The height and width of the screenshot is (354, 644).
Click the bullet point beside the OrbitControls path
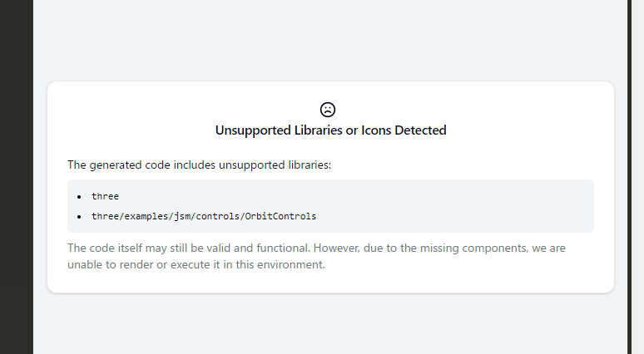(x=79, y=217)
